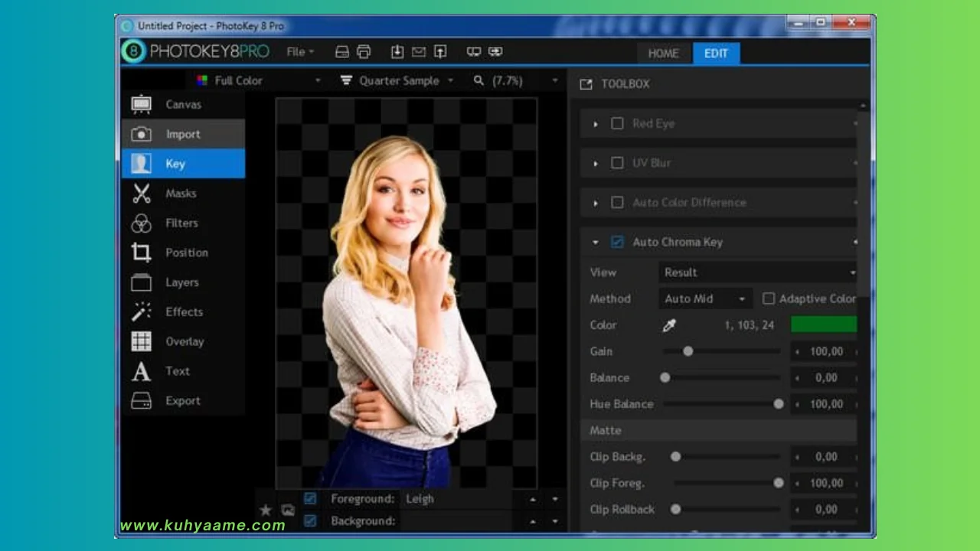Click the Clip Backg. value field

point(826,457)
